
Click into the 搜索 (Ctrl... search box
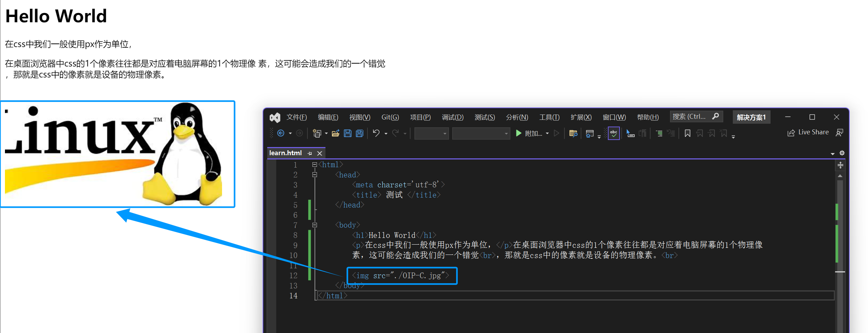(x=696, y=117)
